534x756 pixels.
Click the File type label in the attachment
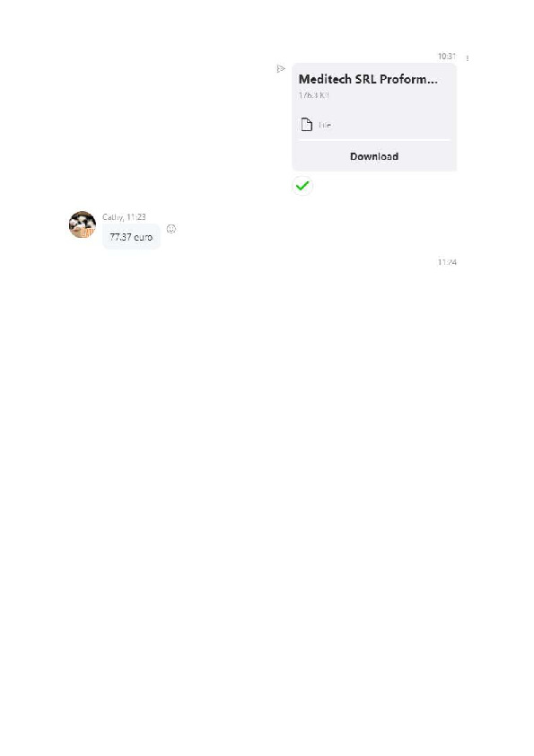pos(324,125)
